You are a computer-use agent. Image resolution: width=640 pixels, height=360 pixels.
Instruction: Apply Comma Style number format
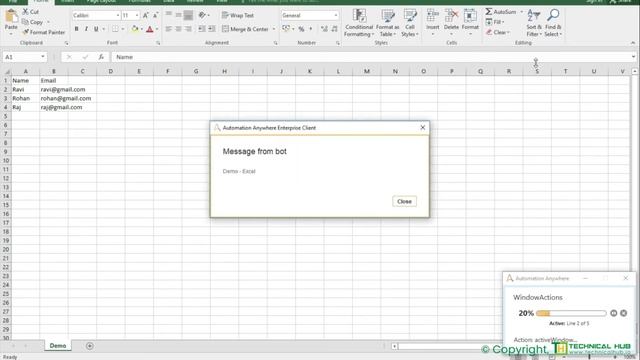pos(311,29)
